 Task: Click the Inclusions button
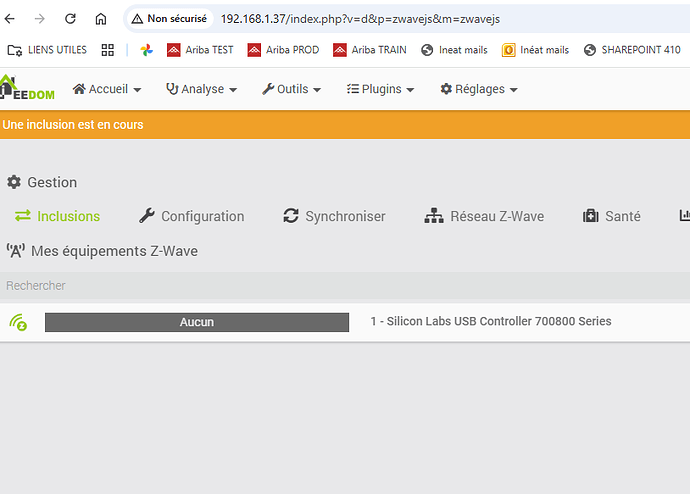click(x=57, y=216)
